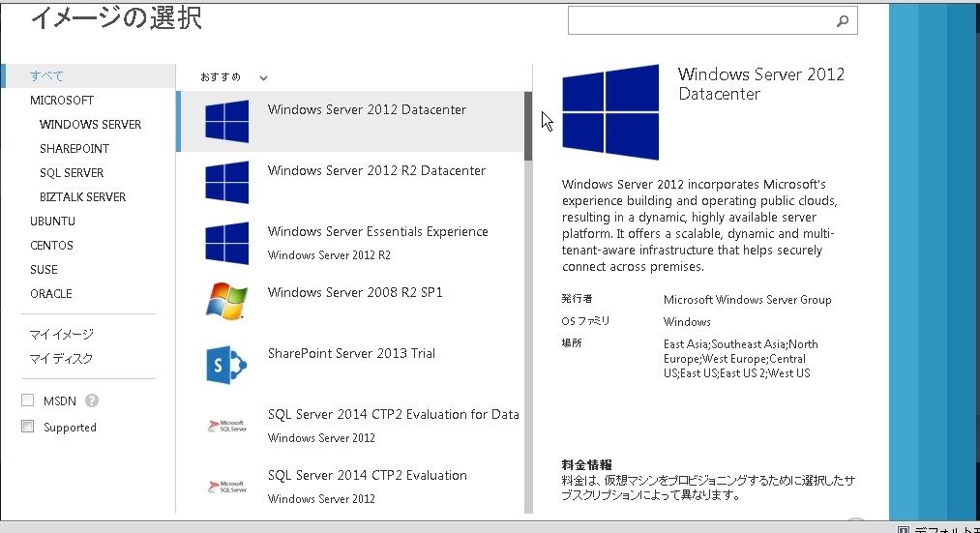Click the image list scrollbar thumb

pos(528,126)
